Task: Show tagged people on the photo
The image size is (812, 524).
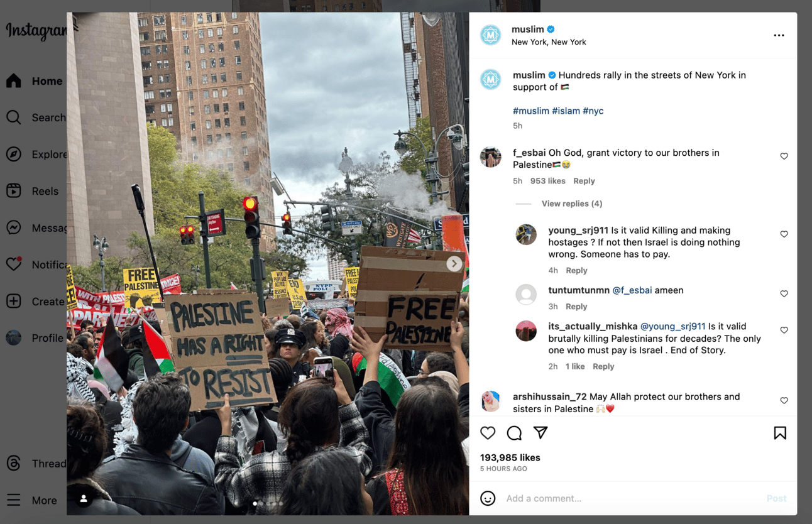Action: click(84, 499)
